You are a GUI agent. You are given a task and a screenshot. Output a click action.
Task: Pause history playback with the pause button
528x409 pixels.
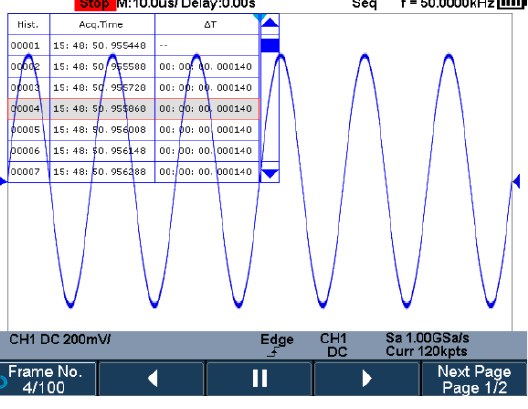[x=260, y=378]
